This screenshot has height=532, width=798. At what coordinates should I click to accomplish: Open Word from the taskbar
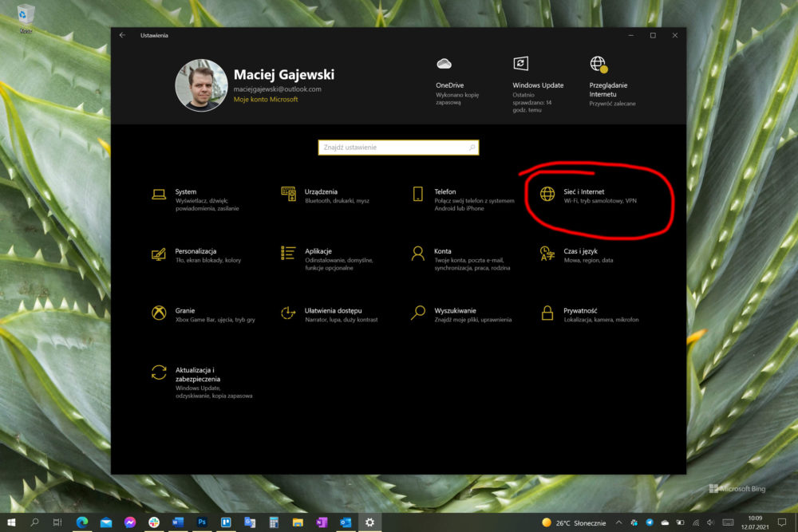[178, 522]
